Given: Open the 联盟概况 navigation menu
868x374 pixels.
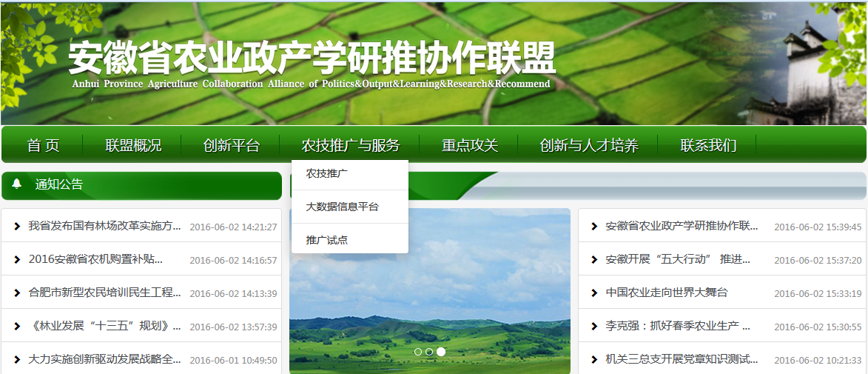Looking at the screenshot, I should pos(133,145).
